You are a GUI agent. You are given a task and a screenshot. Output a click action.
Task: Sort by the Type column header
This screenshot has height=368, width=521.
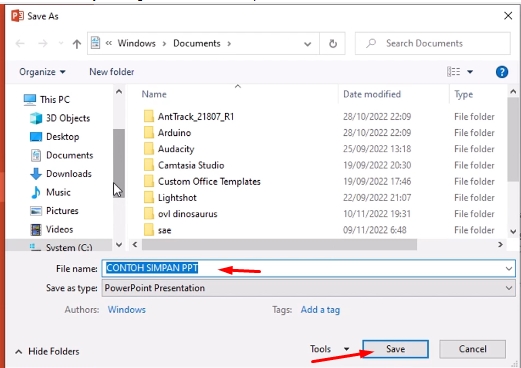coord(463,94)
